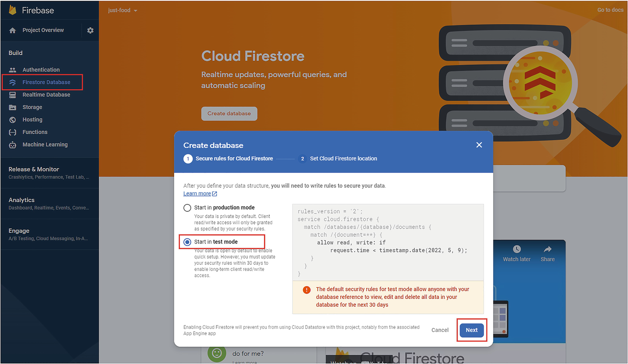Click the Realtime Database icon
This screenshot has height=364, width=628.
point(13,95)
